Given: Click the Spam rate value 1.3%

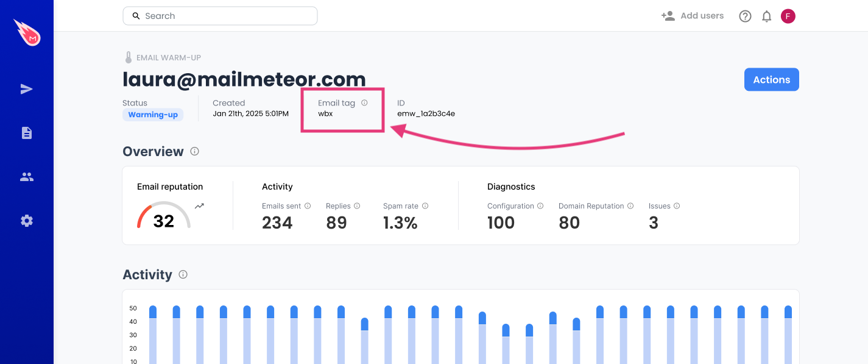Looking at the screenshot, I should click(400, 223).
